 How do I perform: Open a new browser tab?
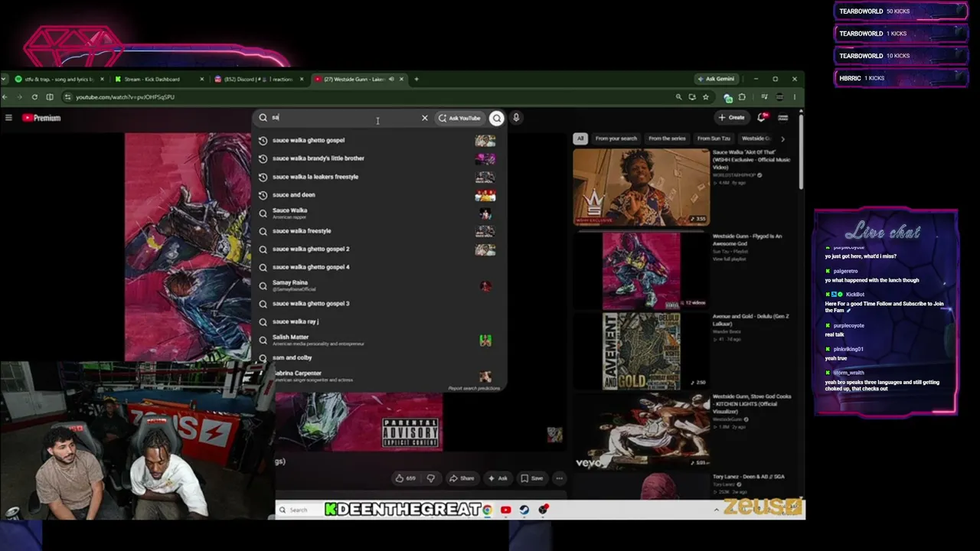pyautogui.click(x=416, y=79)
